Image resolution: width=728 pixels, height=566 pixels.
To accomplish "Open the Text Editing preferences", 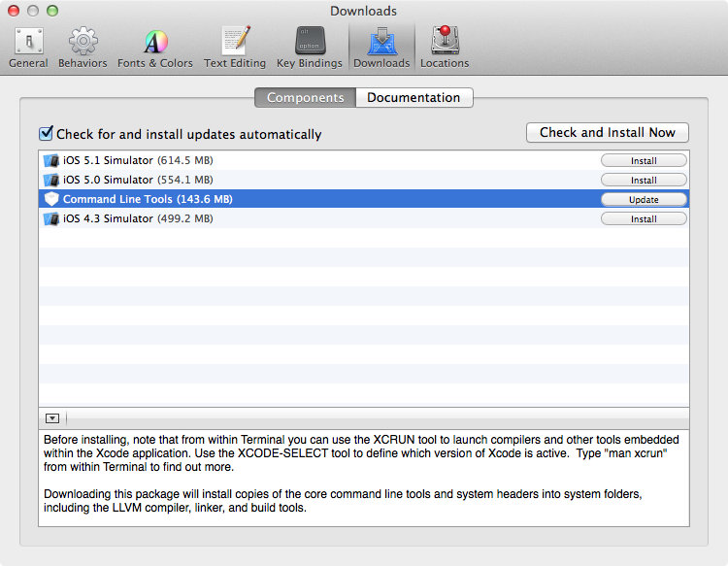I will click(235, 48).
